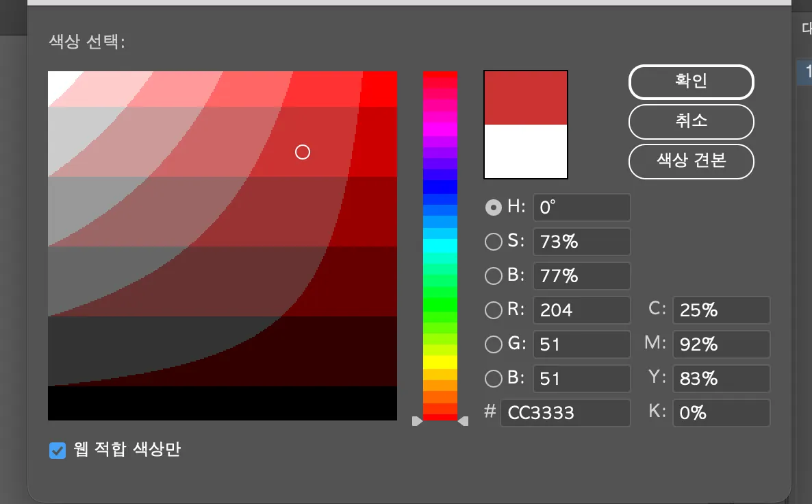Click the hex field showing CC3333
Viewport: 812px width, 504px height.
(x=565, y=413)
